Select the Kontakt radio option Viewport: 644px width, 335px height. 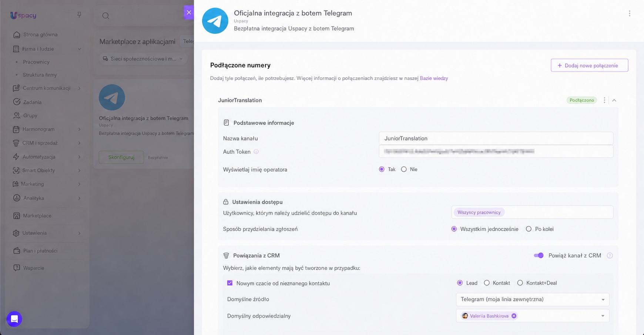coord(487,283)
